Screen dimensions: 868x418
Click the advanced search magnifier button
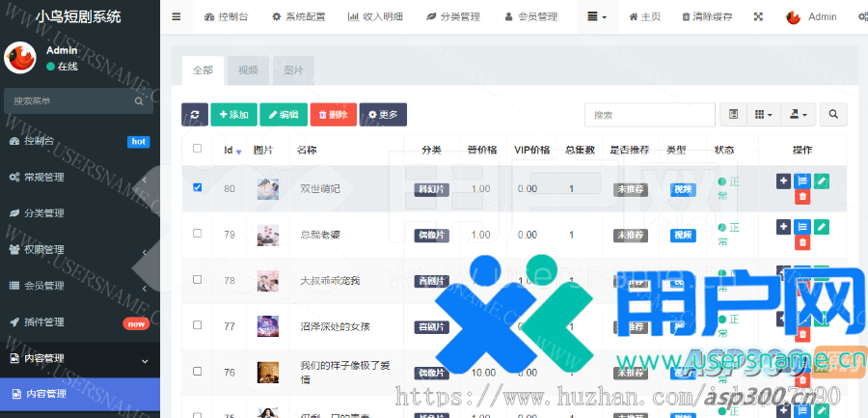[x=833, y=114]
